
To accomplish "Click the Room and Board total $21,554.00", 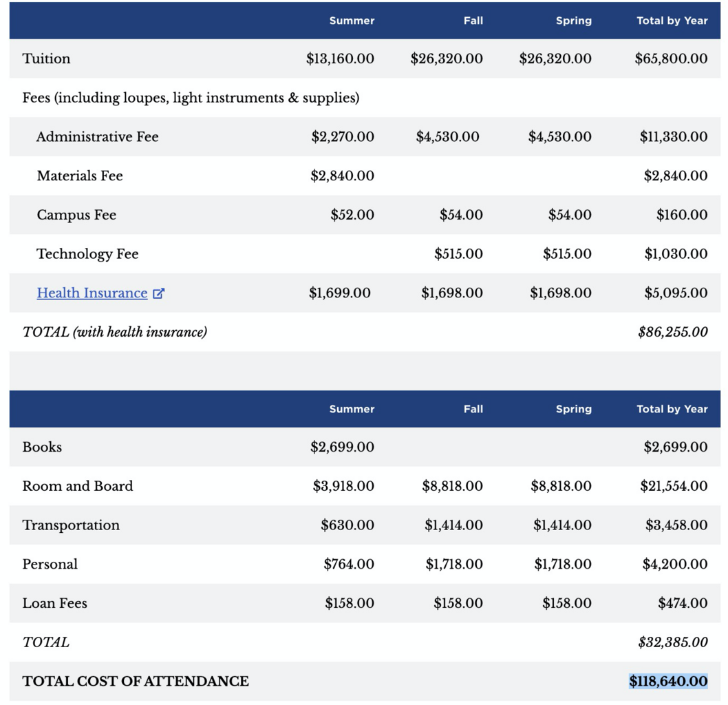I will click(x=673, y=487).
